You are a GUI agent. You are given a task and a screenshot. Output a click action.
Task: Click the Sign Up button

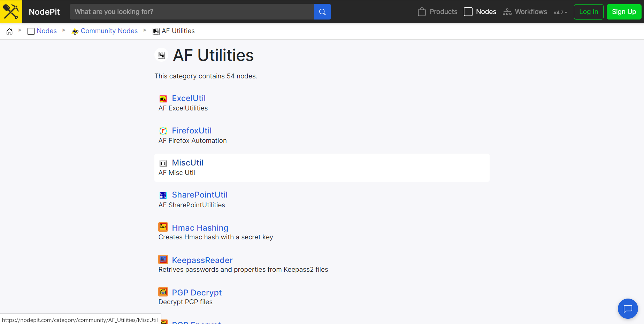click(624, 12)
